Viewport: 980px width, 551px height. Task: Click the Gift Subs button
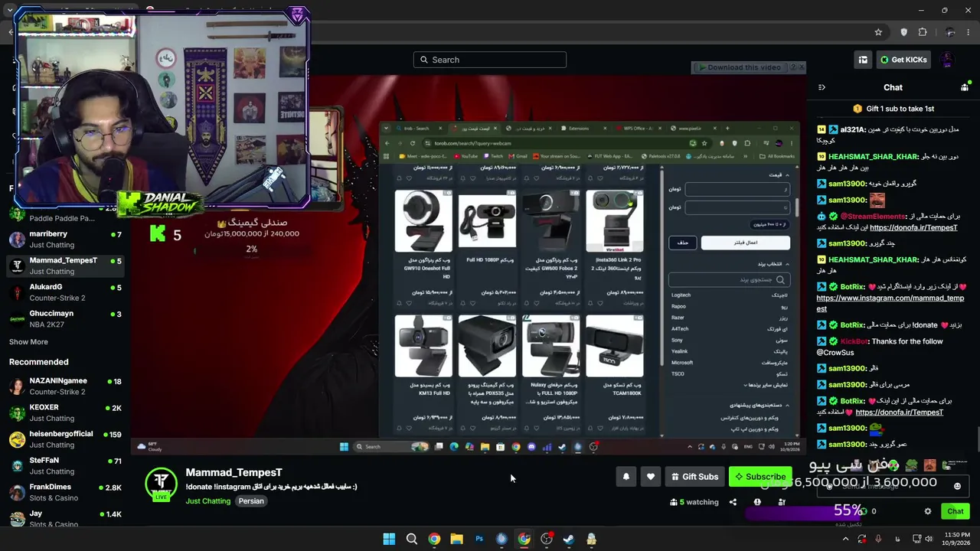pyautogui.click(x=694, y=477)
